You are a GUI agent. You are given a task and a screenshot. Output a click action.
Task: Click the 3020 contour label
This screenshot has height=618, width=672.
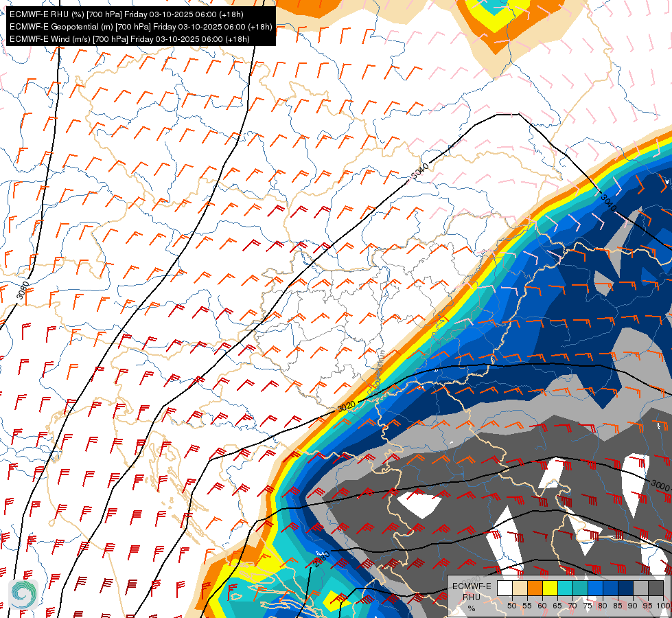(346, 406)
